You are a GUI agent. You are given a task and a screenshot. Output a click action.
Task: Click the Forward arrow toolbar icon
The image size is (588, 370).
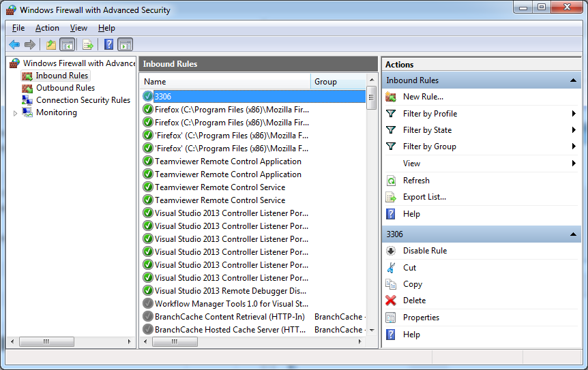pos(29,44)
